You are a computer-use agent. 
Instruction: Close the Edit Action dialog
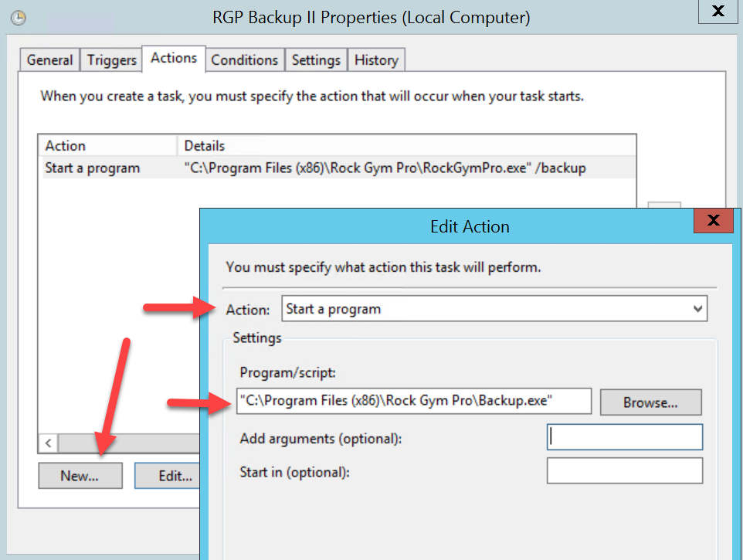pos(714,220)
